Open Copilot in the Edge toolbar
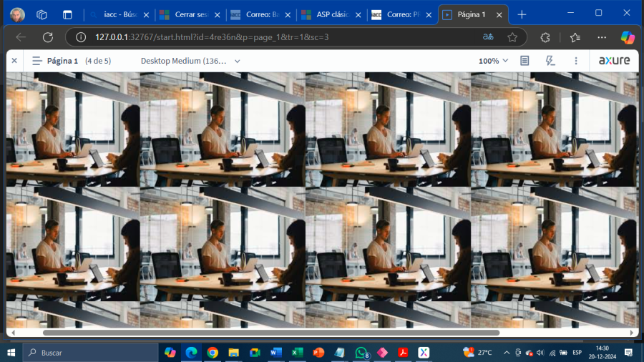The height and width of the screenshot is (362, 644). [627, 37]
